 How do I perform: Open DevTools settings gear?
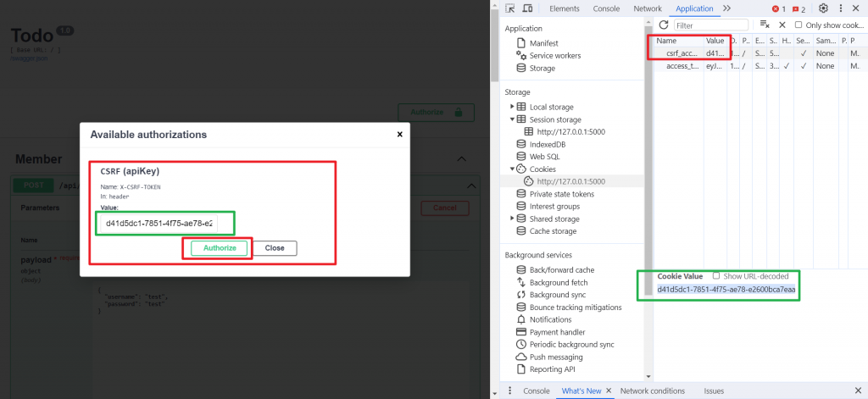click(823, 8)
